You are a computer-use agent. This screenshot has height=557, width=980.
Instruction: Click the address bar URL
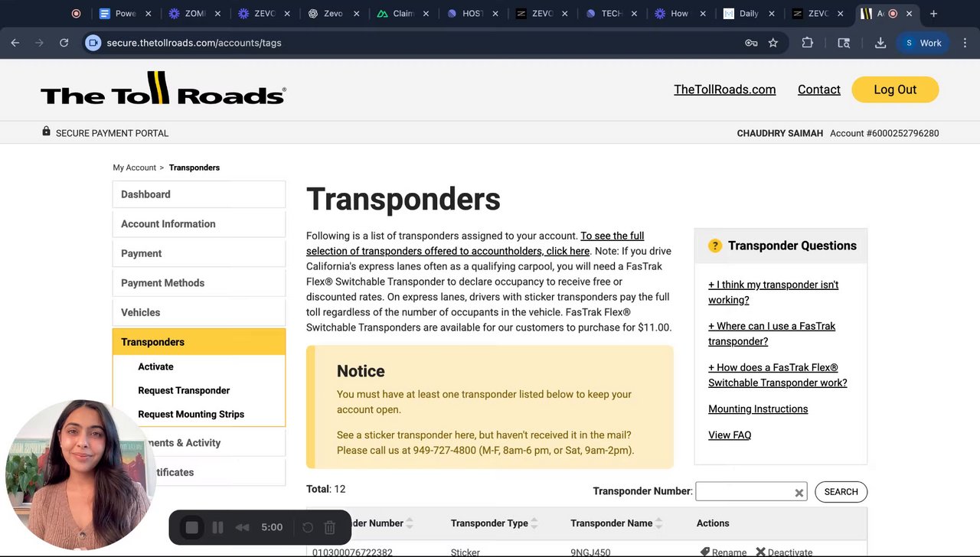194,43
